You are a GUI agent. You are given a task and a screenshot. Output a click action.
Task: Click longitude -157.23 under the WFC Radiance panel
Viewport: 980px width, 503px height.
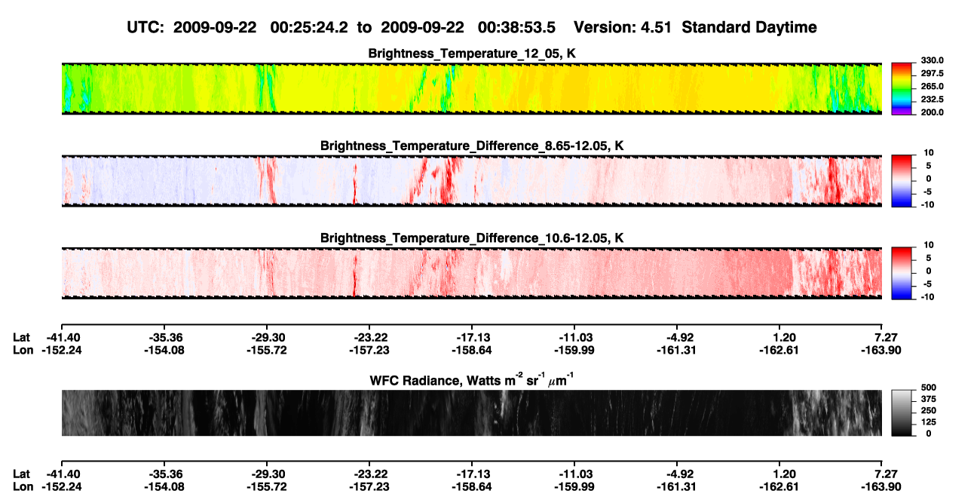(x=369, y=486)
